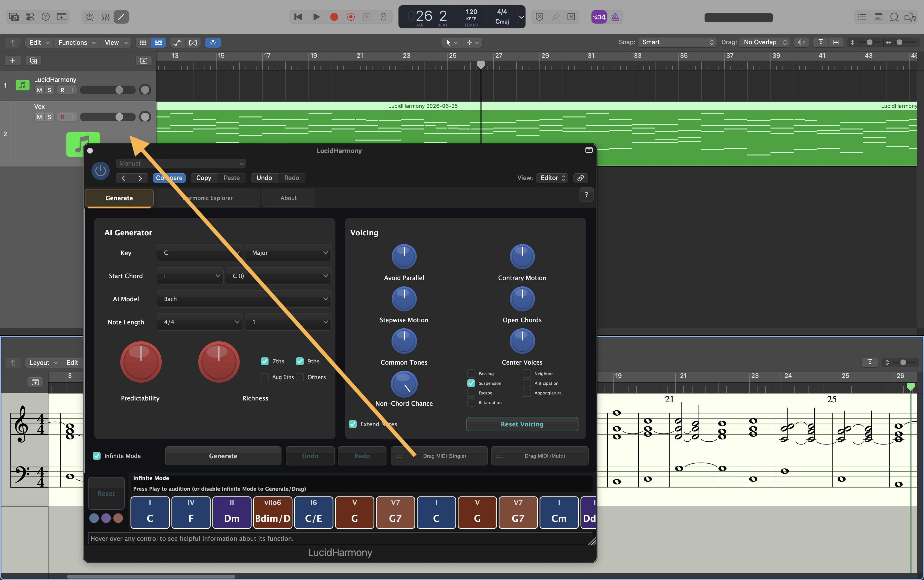
Task: Toggle the LucidHarmony plugin power button
Action: (x=101, y=171)
